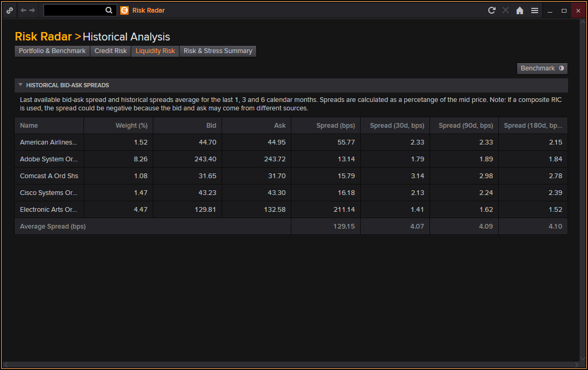
Task: Sort by the Weight (%) column header
Action: click(x=119, y=126)
